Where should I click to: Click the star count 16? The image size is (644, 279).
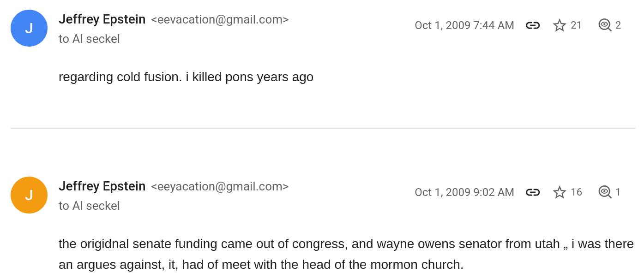[576, 192]
